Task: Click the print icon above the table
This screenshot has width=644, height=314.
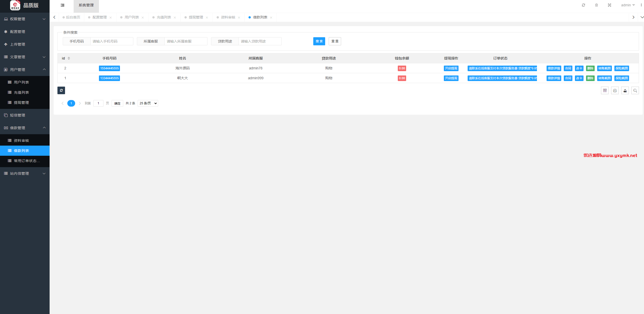Action: (615, 90)
